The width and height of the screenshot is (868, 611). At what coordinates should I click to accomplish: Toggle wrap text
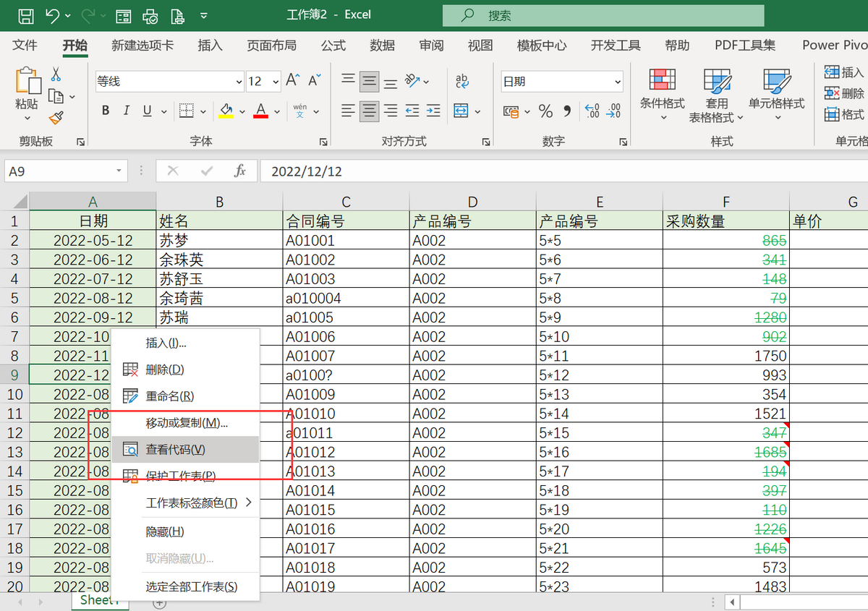pyautogui.click(x=461, y=80)
